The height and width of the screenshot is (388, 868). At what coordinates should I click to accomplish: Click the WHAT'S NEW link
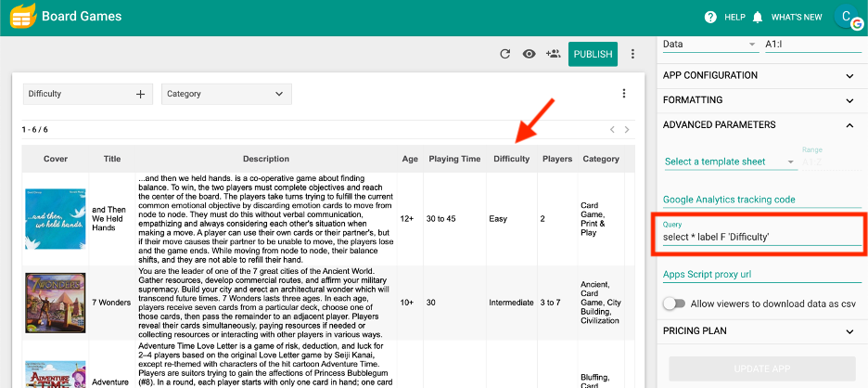pyautogui.click(x=797, y=18)
